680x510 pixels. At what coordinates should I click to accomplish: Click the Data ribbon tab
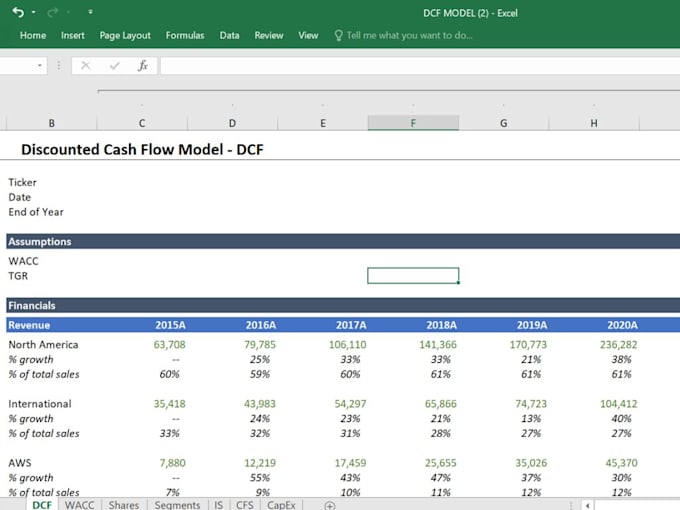click(x=230, y=35)
